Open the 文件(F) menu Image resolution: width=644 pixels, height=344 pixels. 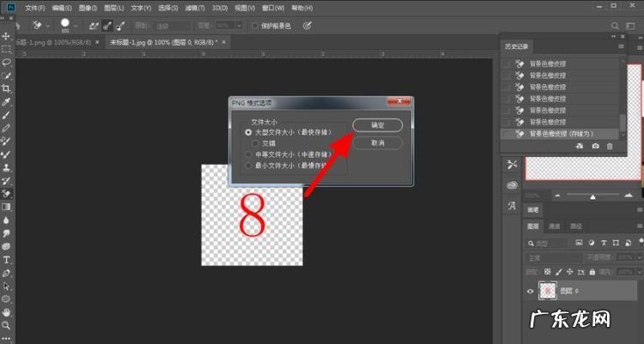35,8
